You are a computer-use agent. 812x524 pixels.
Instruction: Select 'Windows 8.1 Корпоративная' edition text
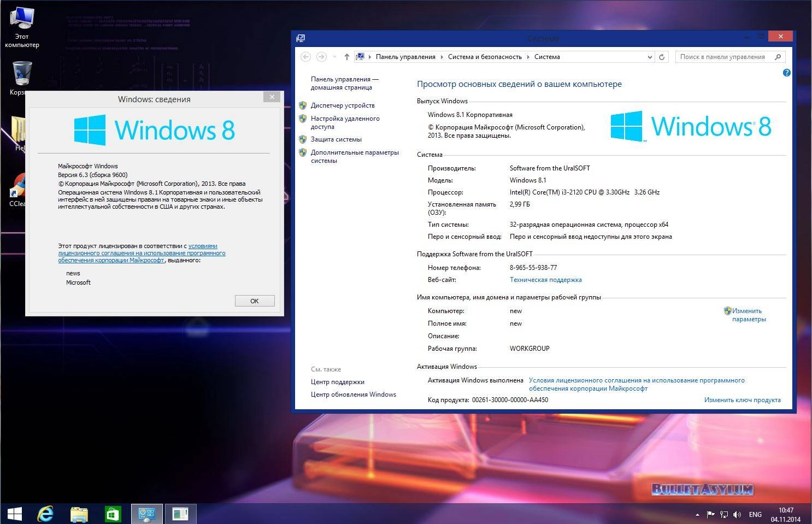coord(470,115)
